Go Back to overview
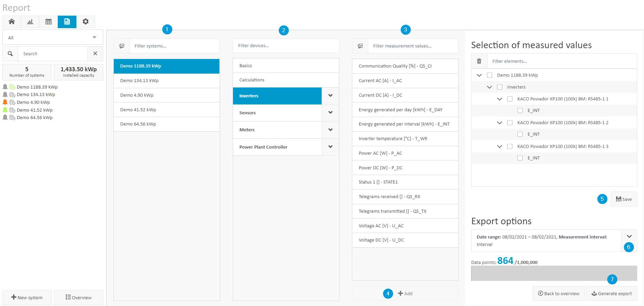 point(558,293)
